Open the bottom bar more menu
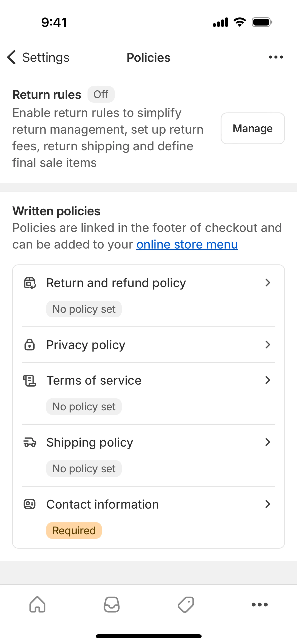297x644 pixels. (x=260, y=605)
